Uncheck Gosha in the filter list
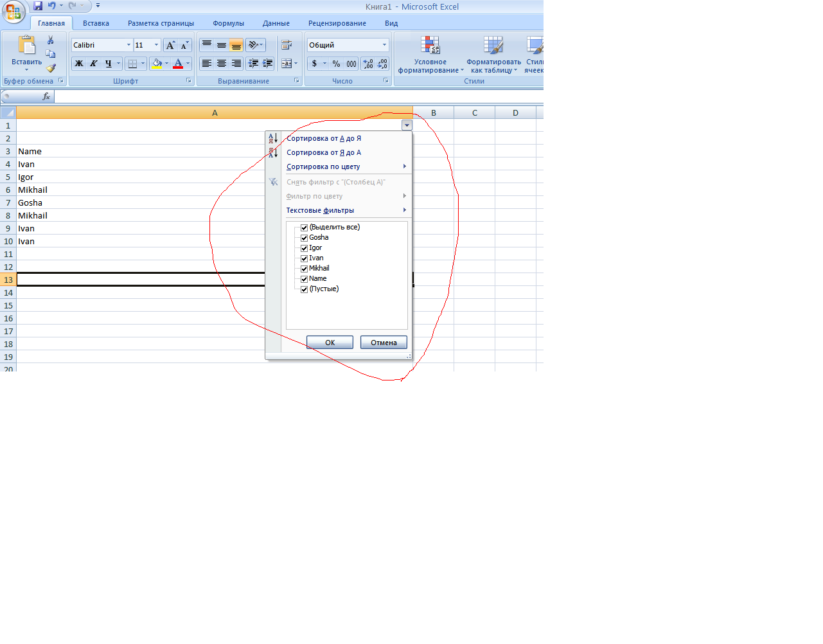Viewport: 823px width, 644px height. click(x=305, y=238)
